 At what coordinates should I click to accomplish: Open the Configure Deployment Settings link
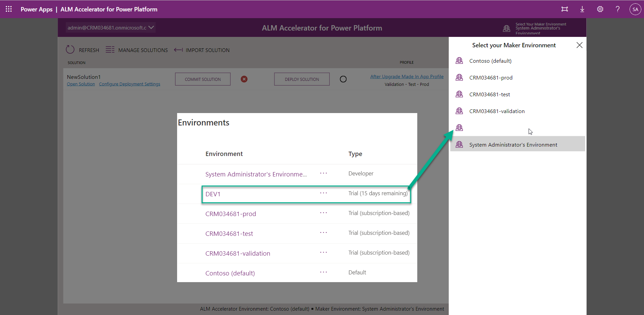point(129,84)
